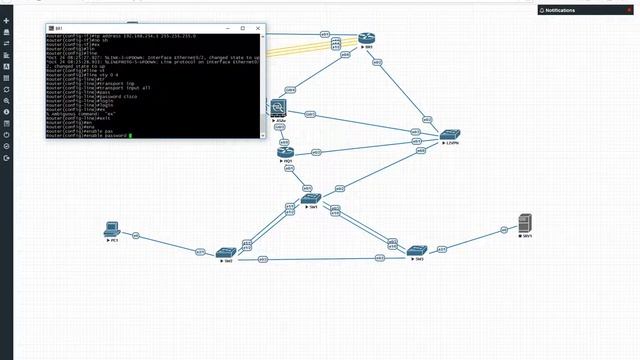Viewport: 640px width, 360px height.
Task: Select the HQ1 router node
Action: 285,153
